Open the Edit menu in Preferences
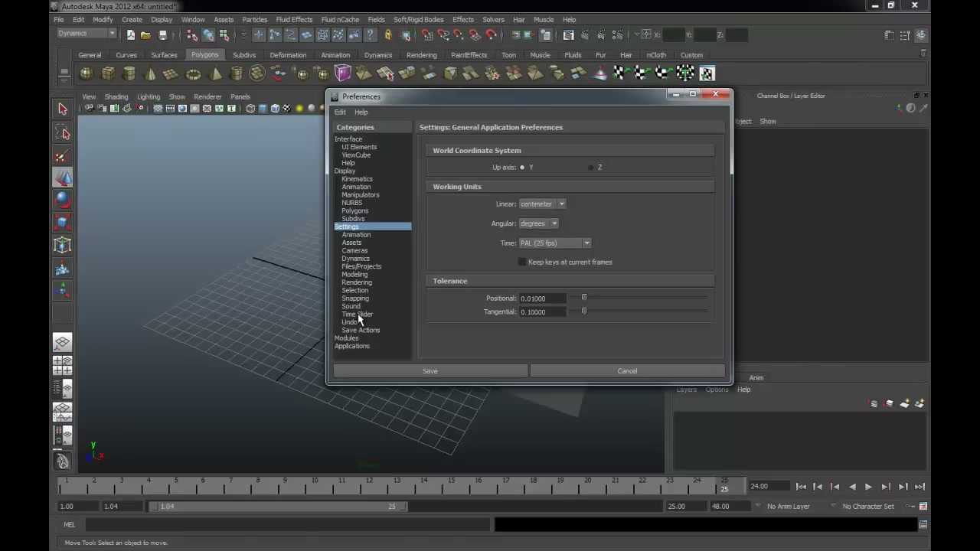This screenshot has width=980, height=551. [x=340, y=112]
